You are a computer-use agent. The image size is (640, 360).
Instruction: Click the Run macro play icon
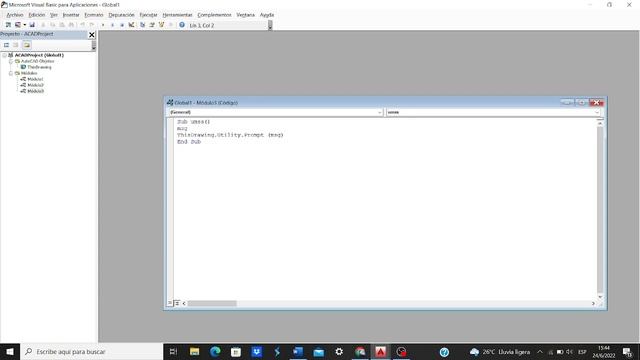pyautogui.click(x=103, y=25)
